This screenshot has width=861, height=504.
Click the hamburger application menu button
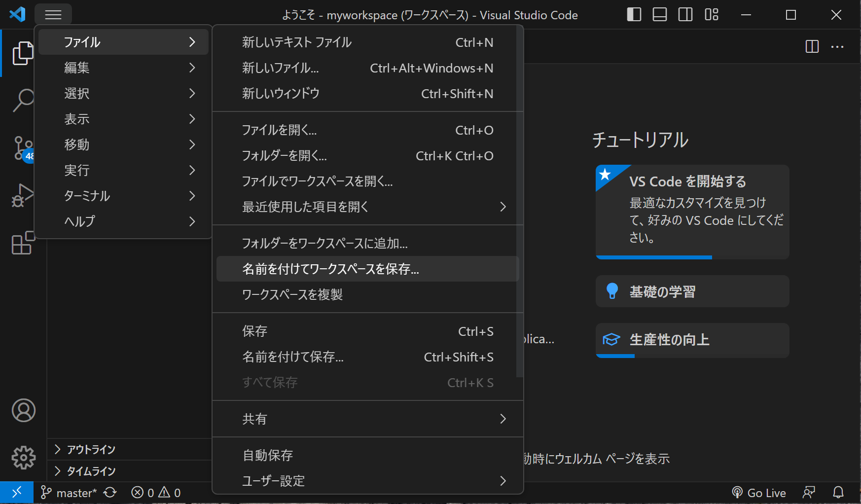coord(53,15)
